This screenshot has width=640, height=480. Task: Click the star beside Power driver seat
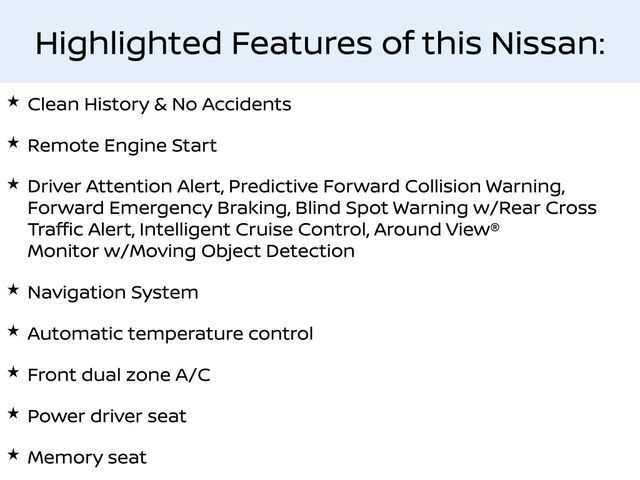point(12,414)
